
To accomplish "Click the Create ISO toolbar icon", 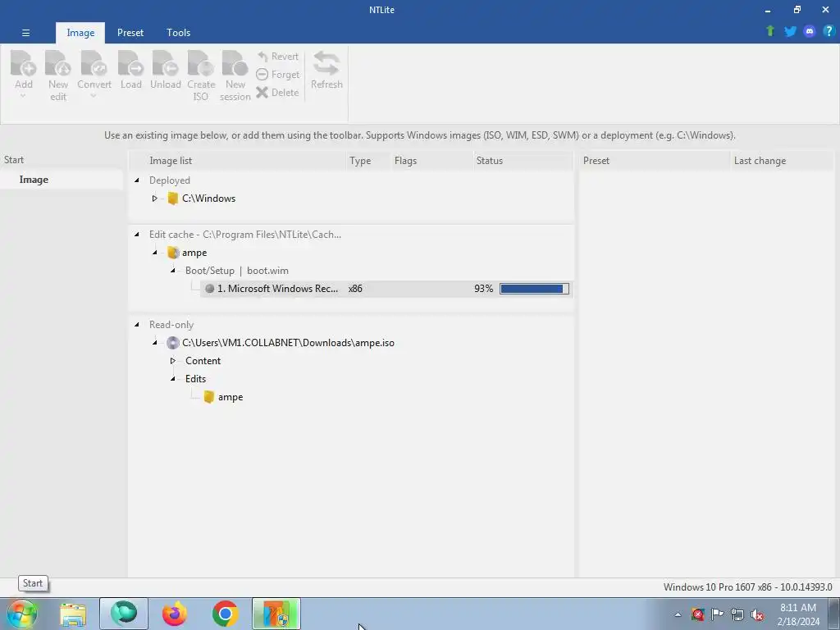I will click(200, 63).
